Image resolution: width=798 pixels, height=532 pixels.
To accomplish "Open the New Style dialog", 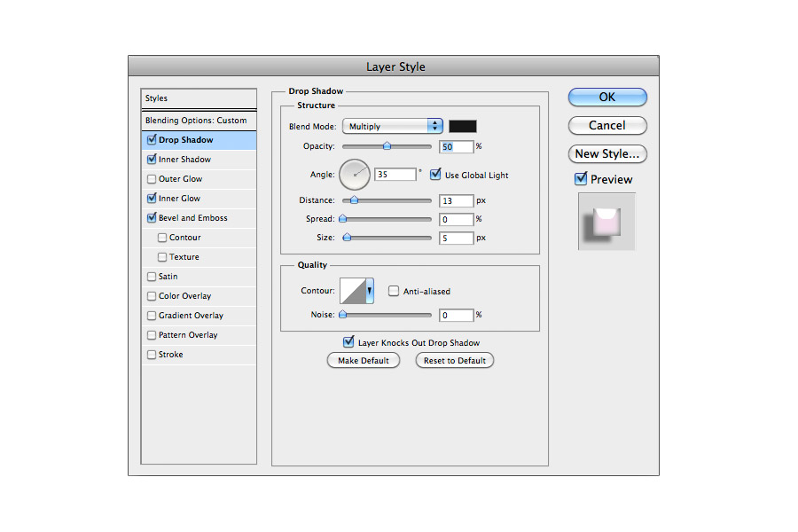I will [607, 153].
